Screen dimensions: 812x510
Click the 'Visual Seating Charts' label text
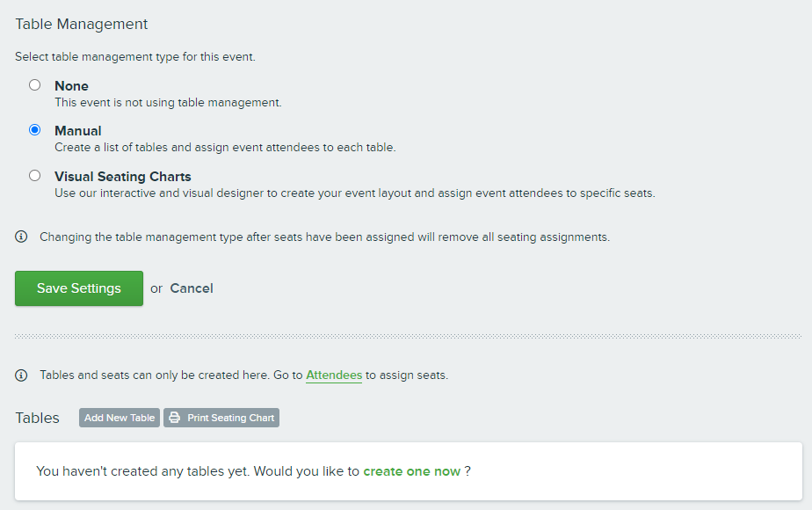click(123, 177)
